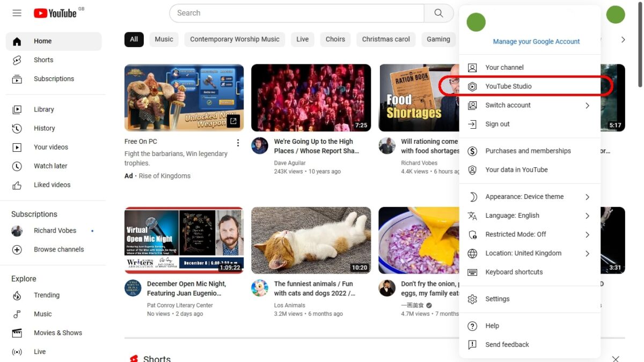Play the cat video thumbnail 10:20
The image size is (644, 362).
point(311,240)
